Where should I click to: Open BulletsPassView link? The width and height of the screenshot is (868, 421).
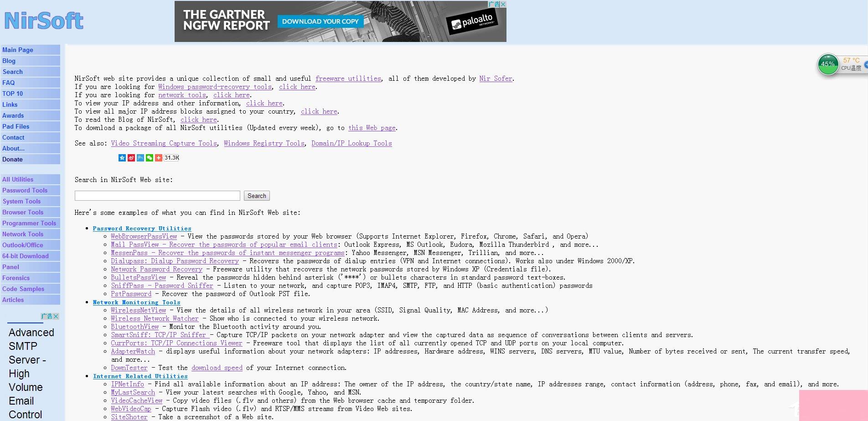pos(139,277)
